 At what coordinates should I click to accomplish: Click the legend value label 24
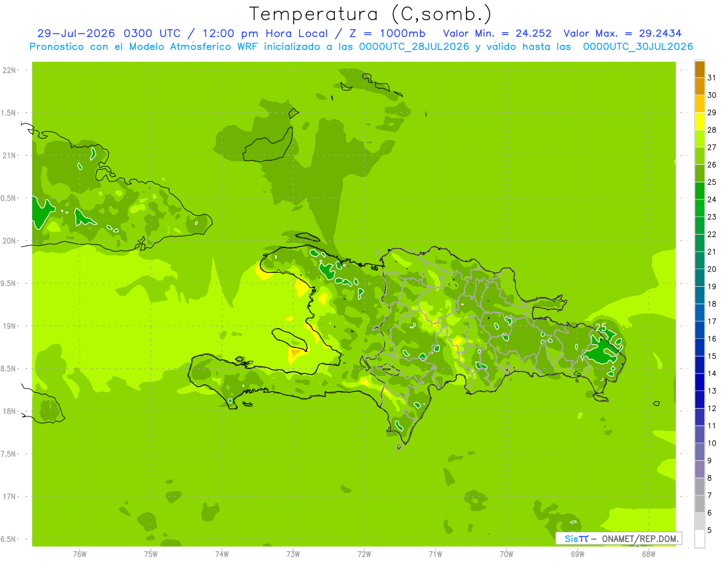point(712,199)
